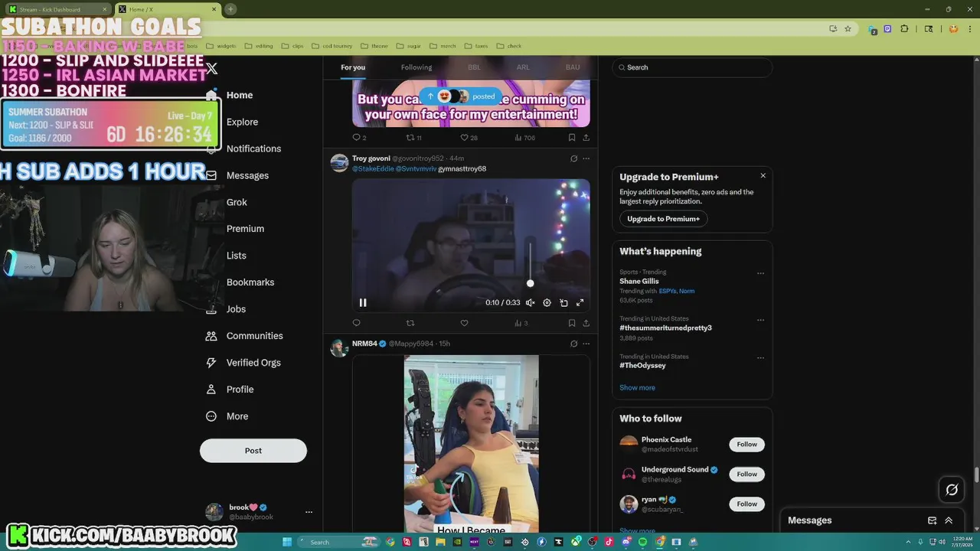Reply to Troy govoni's post
The image size is (980, 551).
pyautogui.click(x=356, y=323)
